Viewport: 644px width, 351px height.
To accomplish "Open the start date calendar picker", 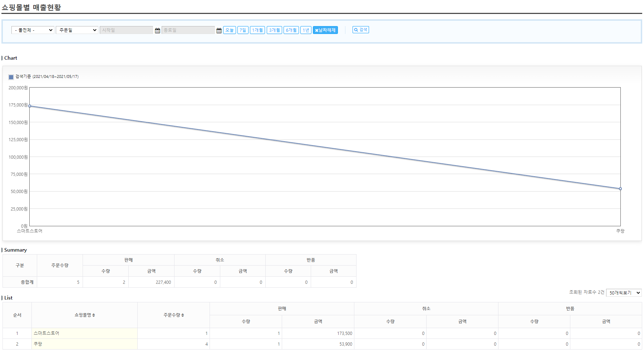I will click(x=157, y=30).
